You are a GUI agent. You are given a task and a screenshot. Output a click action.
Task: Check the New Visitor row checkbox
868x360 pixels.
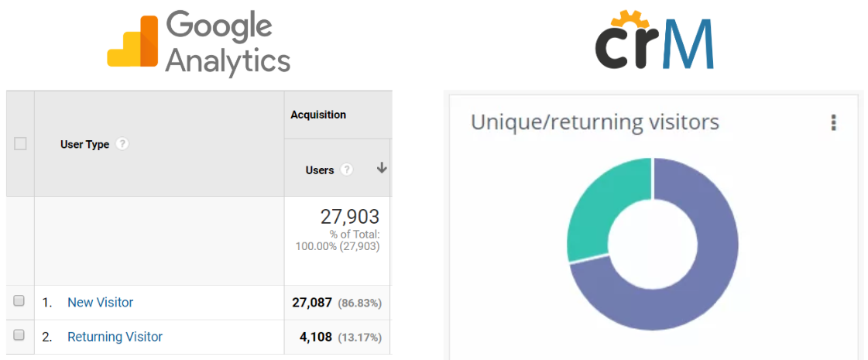(19, 301)
